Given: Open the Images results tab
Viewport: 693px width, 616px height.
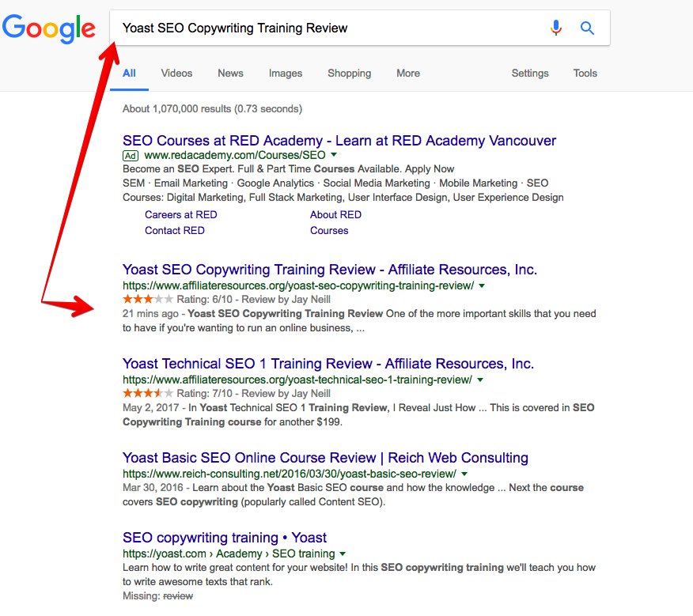Looking at the screenshot, I should point(286,74).
